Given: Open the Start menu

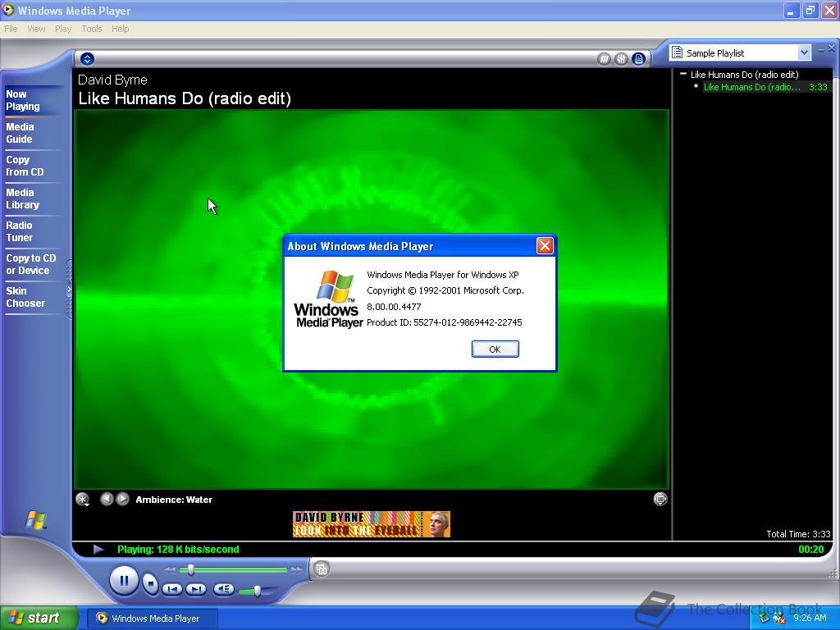Looking at the screenshot, I should (39, 618).
